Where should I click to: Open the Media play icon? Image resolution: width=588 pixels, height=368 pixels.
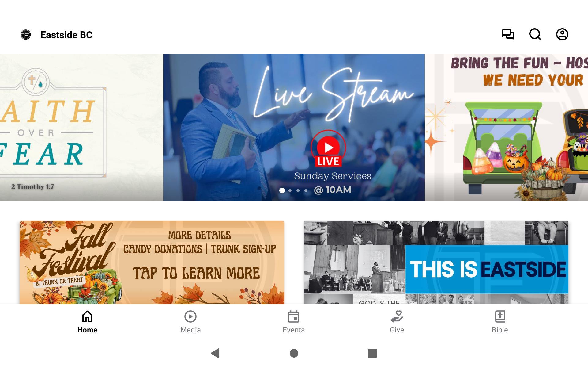tap(190, 316)
